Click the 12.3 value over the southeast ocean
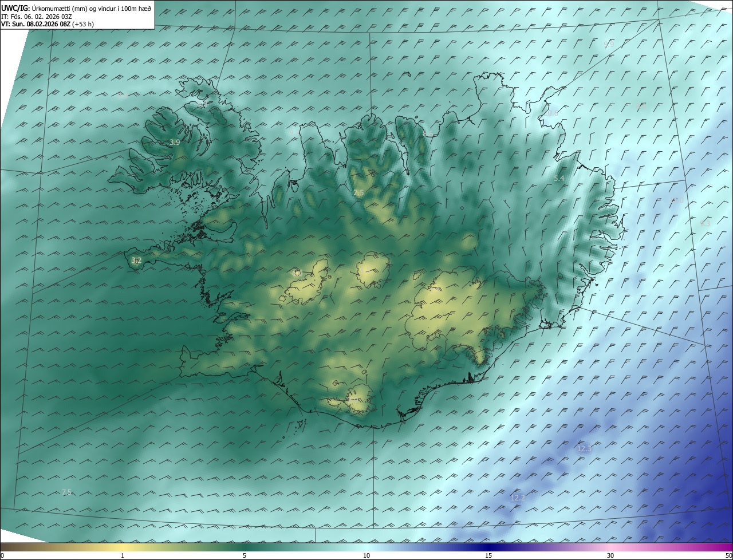 [584, 448]
